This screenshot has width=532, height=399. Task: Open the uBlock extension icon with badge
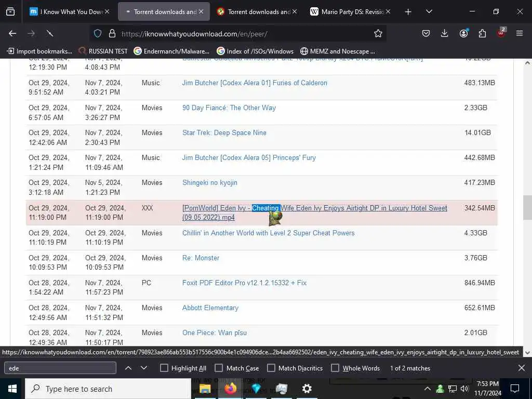501,33
